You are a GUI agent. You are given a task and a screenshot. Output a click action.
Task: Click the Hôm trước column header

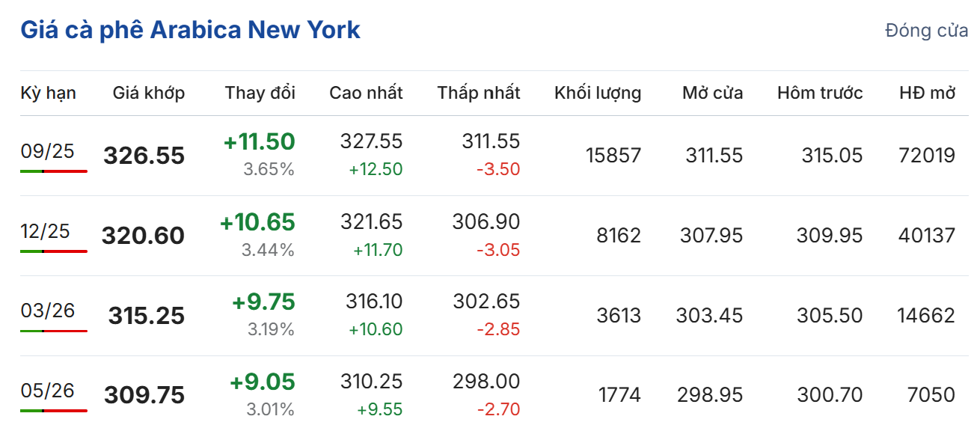820,93
